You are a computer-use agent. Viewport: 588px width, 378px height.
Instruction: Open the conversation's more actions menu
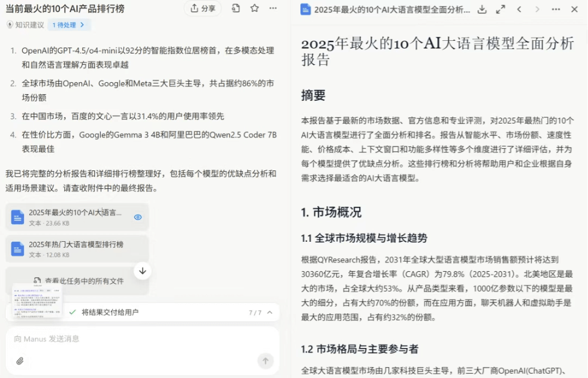point(273,9)
